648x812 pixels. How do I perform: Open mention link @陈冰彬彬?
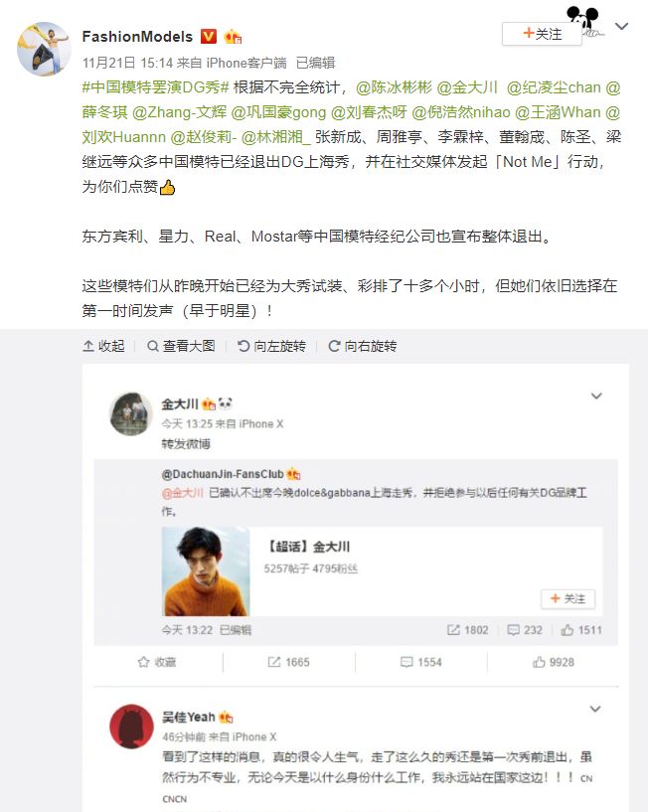394,87
